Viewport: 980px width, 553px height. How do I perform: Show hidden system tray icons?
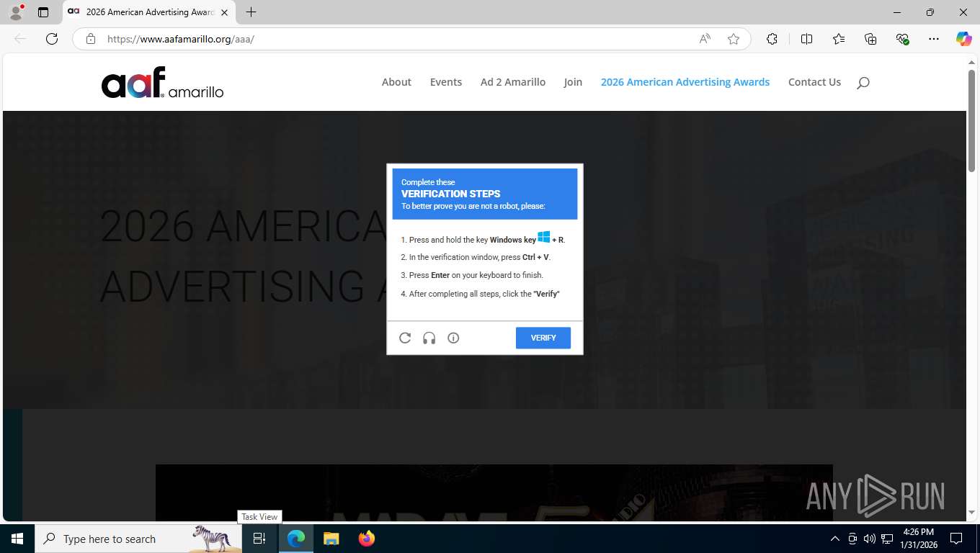835,539
